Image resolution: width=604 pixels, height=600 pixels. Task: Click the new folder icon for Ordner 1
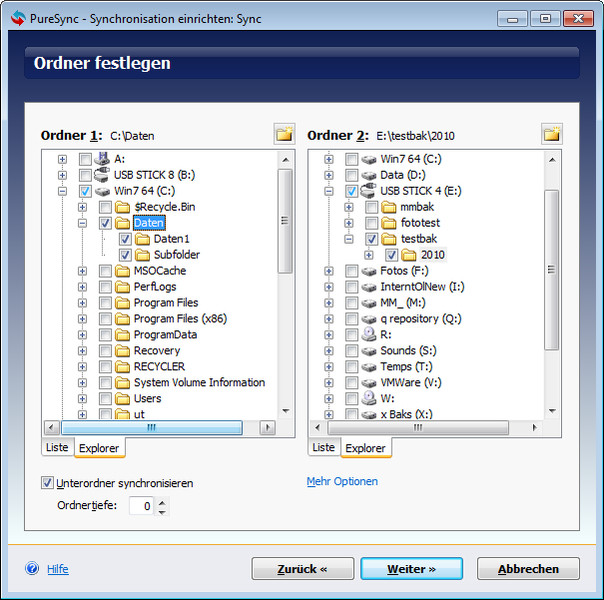(284, 134)
